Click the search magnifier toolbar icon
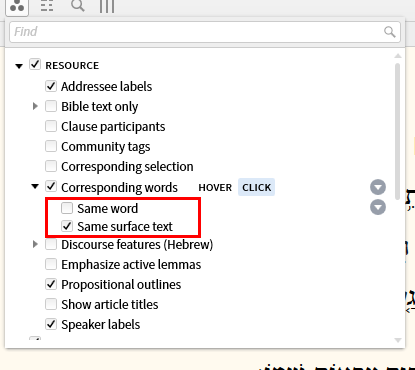The height and width of the screenshot is (370, 415). point(78,6)
